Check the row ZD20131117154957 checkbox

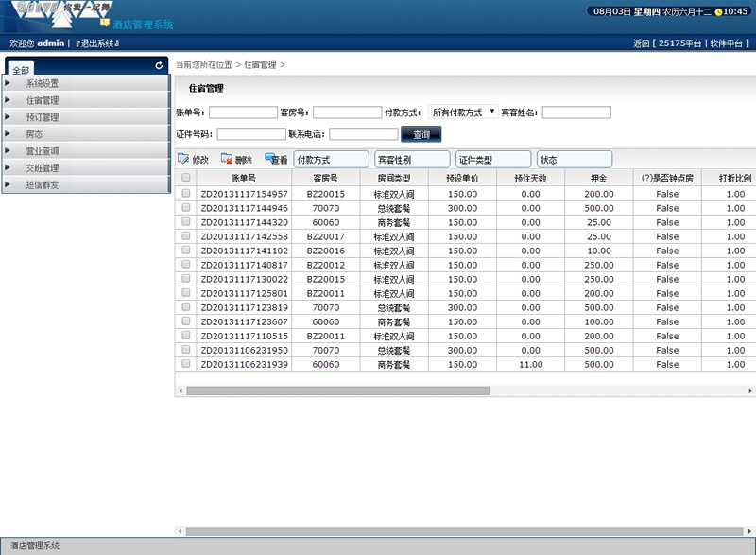coord(186,194)
